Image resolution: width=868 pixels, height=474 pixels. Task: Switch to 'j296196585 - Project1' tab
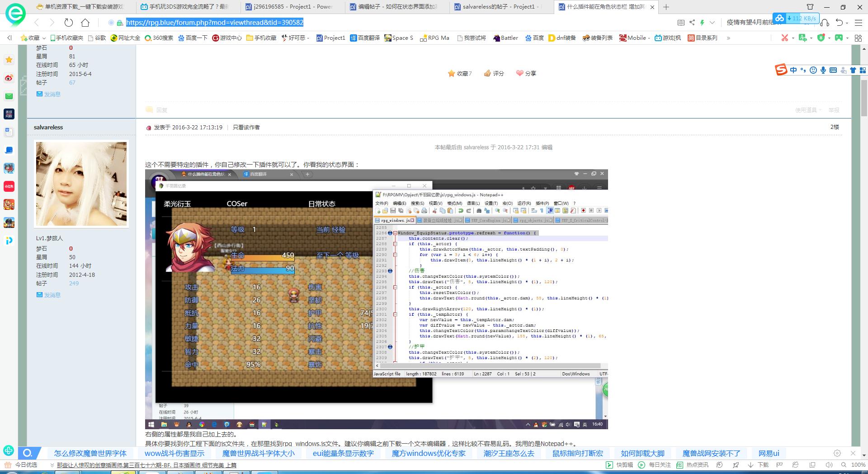pyautogui.click(x=293, y=7)
